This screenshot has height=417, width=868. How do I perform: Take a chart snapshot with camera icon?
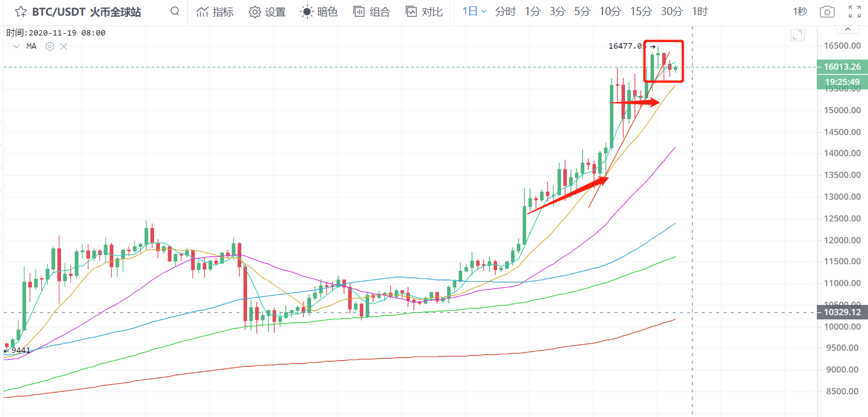point(827,12)
